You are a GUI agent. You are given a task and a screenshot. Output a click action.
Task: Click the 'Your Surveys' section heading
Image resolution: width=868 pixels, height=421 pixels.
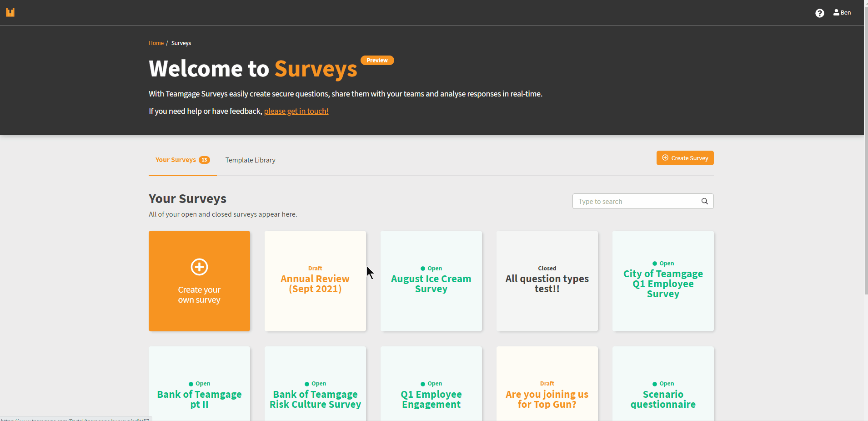pos(187,199)
